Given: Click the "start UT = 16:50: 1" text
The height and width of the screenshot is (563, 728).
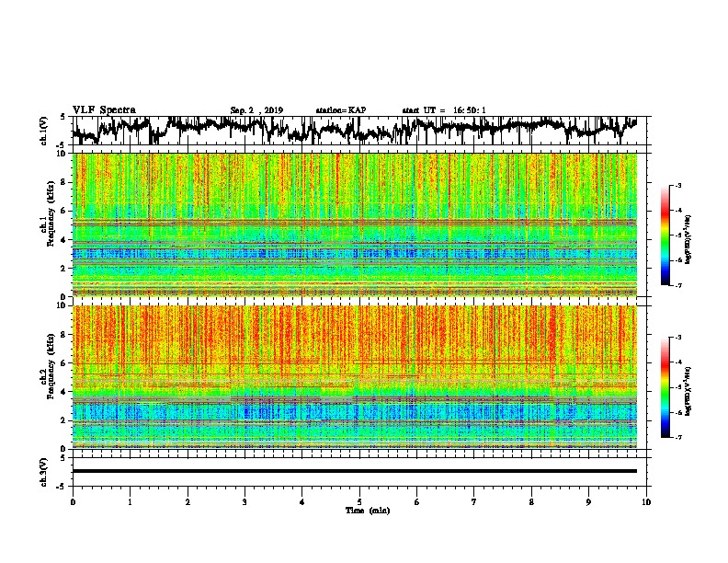Looking at the screenshot, I should pos(444,110).
